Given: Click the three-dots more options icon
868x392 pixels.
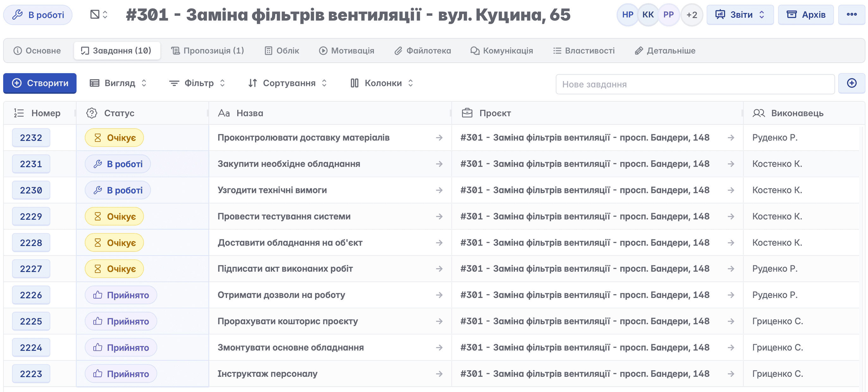Looking at the screenshot, I should tap(851, 15).
